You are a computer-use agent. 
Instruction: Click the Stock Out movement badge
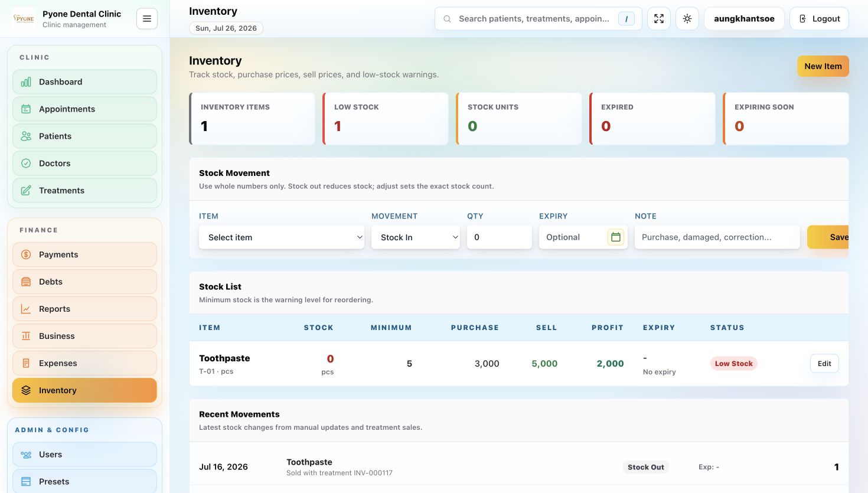click(646, 467)
